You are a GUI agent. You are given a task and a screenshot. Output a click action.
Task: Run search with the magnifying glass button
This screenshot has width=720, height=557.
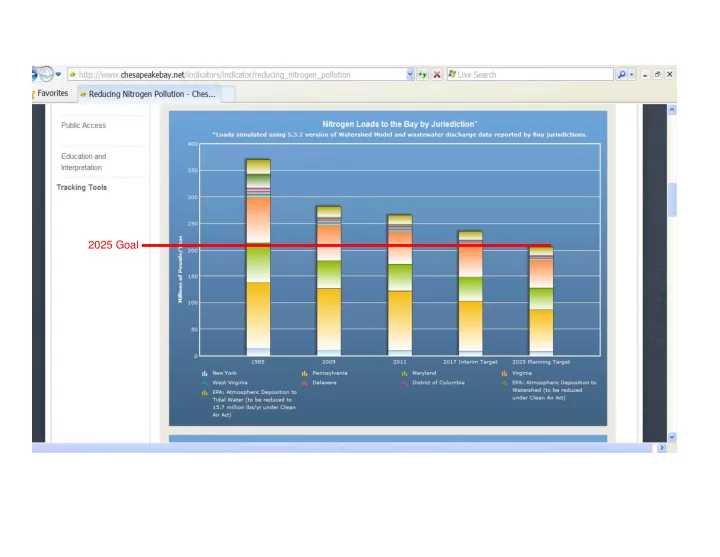(x=621, y=74)
